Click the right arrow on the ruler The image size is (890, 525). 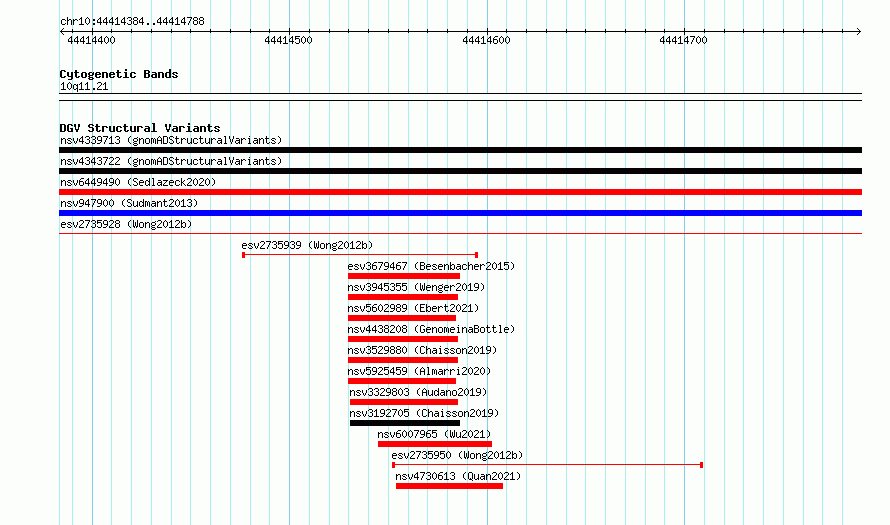[x=859, y=32]
